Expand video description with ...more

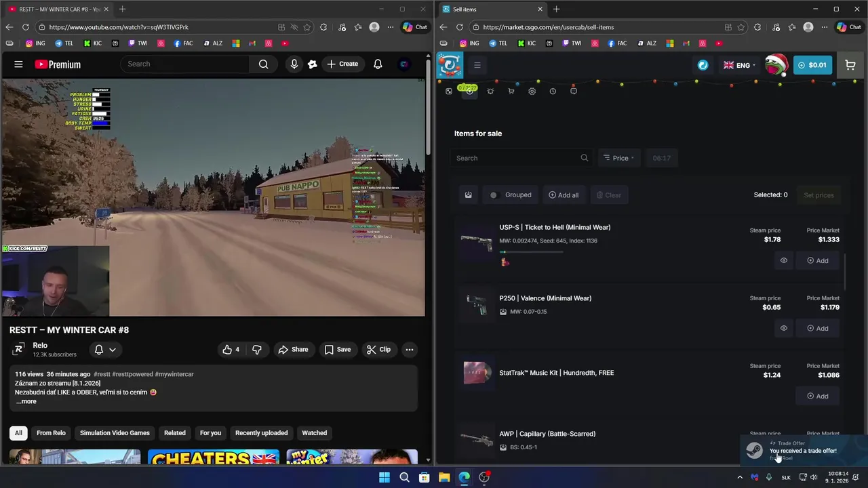26,401
